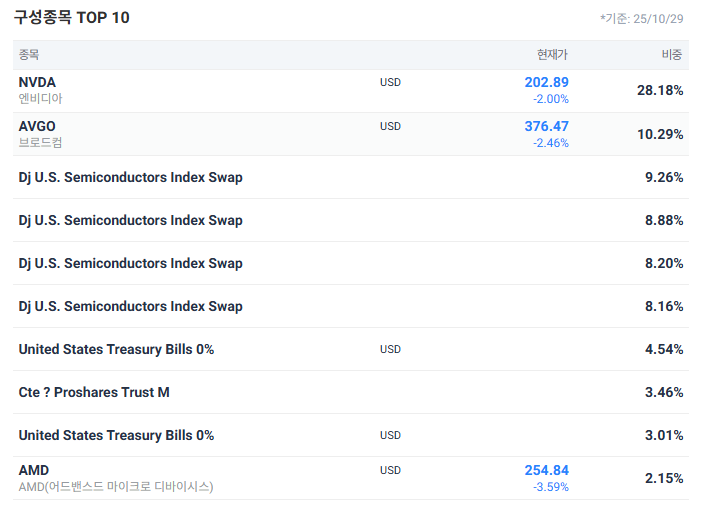This screenshot has width=705, height=515.
Task: Click USD label in AVGO row
Action: tap(390, 126)
